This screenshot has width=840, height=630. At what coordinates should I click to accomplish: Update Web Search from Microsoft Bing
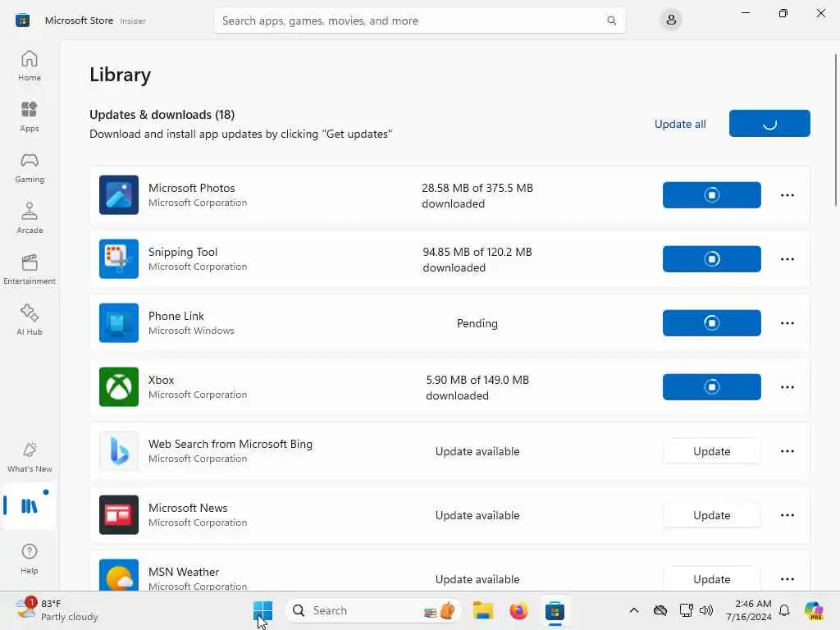click(711, 451)
